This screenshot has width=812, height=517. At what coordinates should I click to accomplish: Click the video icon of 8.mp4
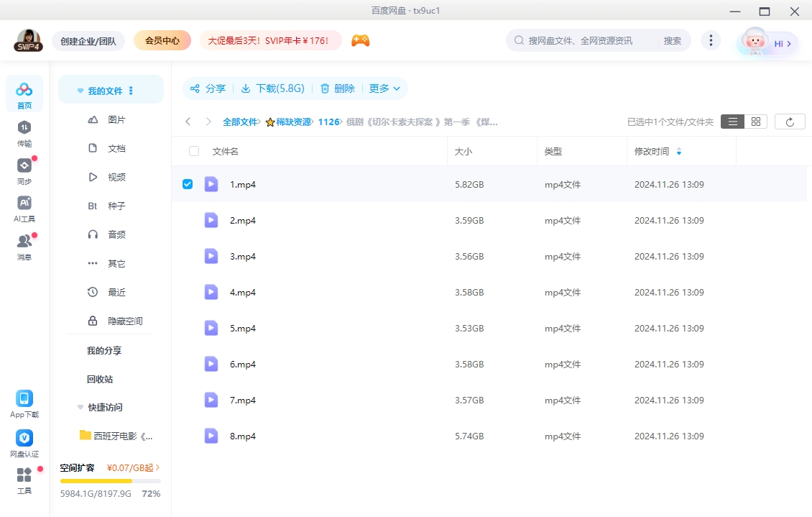[211, 436]
